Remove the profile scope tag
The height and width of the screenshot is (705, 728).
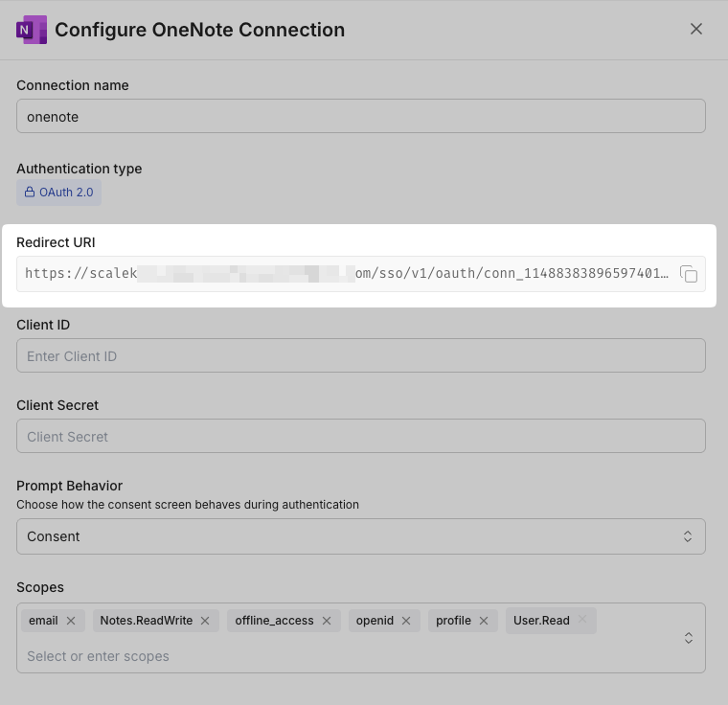coord(484,621)
